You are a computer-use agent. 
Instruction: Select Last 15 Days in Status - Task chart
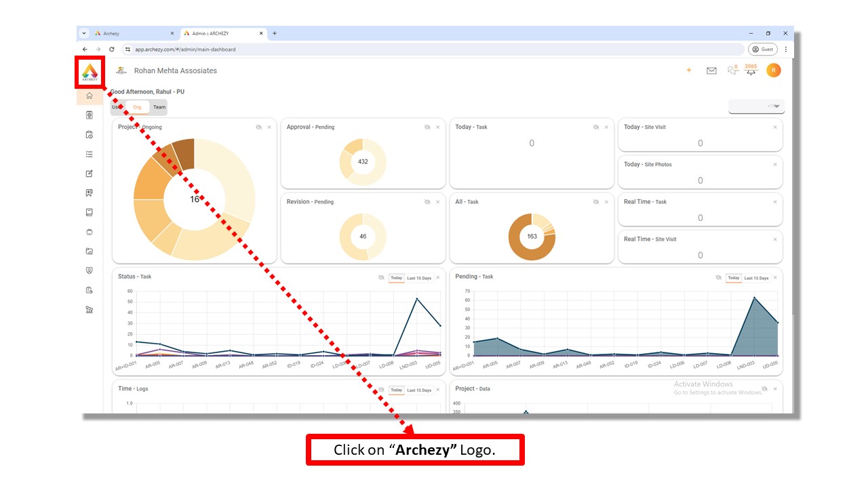419,278
